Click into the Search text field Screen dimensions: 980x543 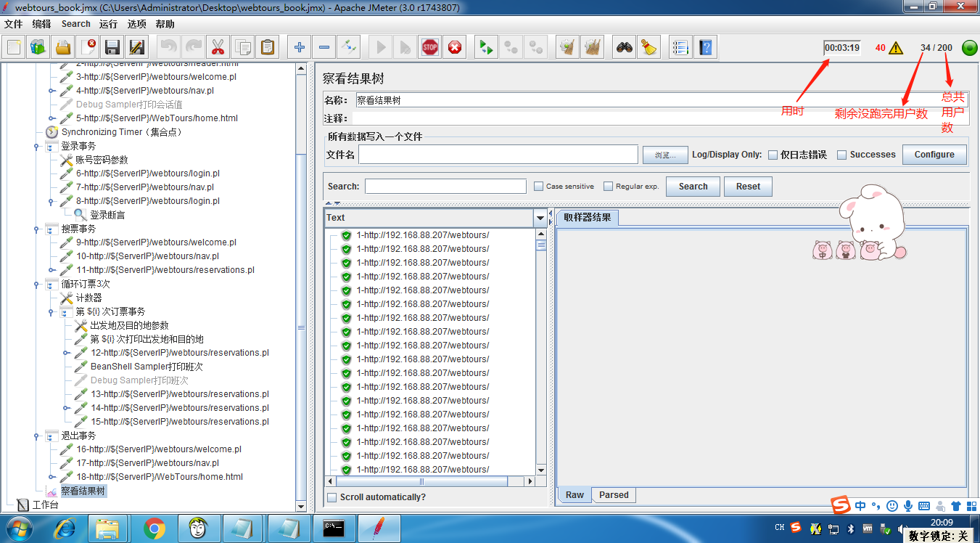pyautogui.click(x=445, y=187)
